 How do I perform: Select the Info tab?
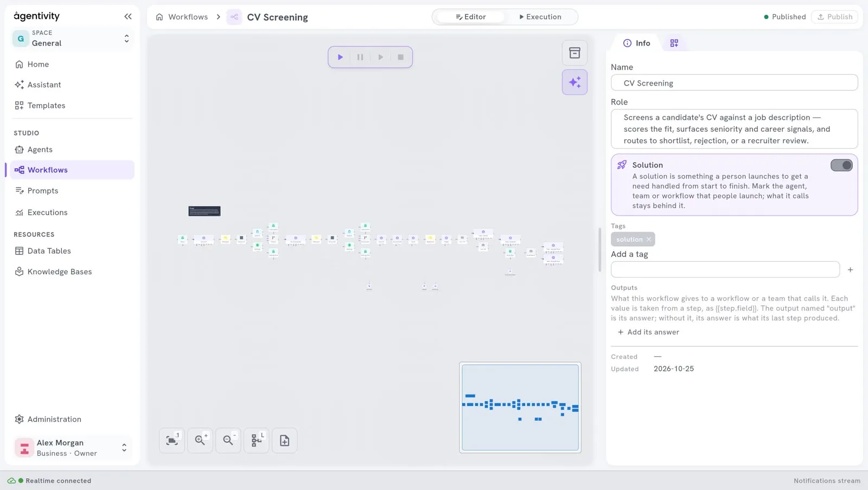636,43
